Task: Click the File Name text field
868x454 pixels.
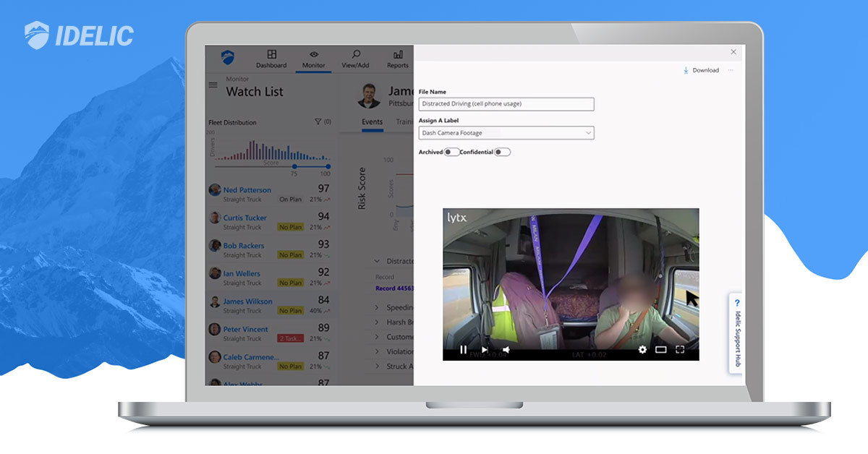Action: pos(506,104)
